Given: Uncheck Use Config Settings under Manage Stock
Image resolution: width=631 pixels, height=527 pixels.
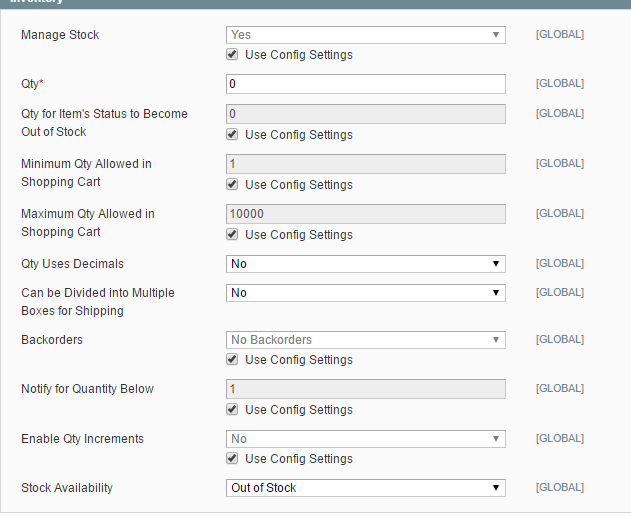Looking at the screenshot, I should pos(232,54).
